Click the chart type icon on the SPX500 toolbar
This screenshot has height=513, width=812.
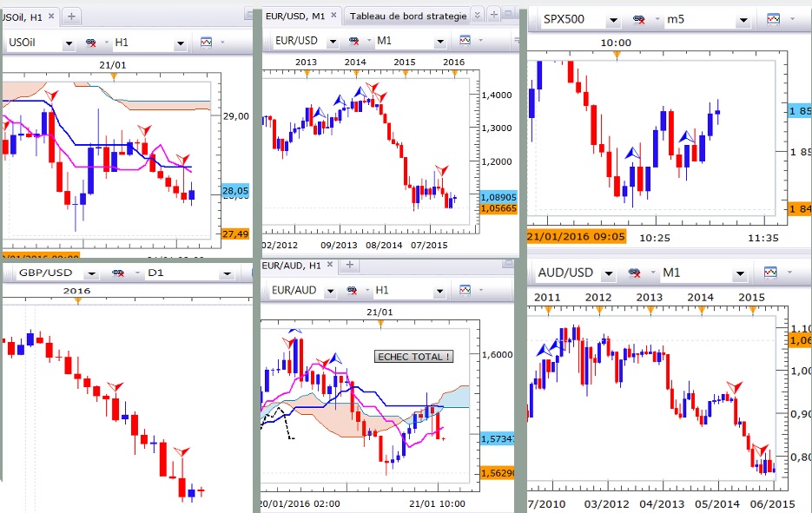point(773,18)
